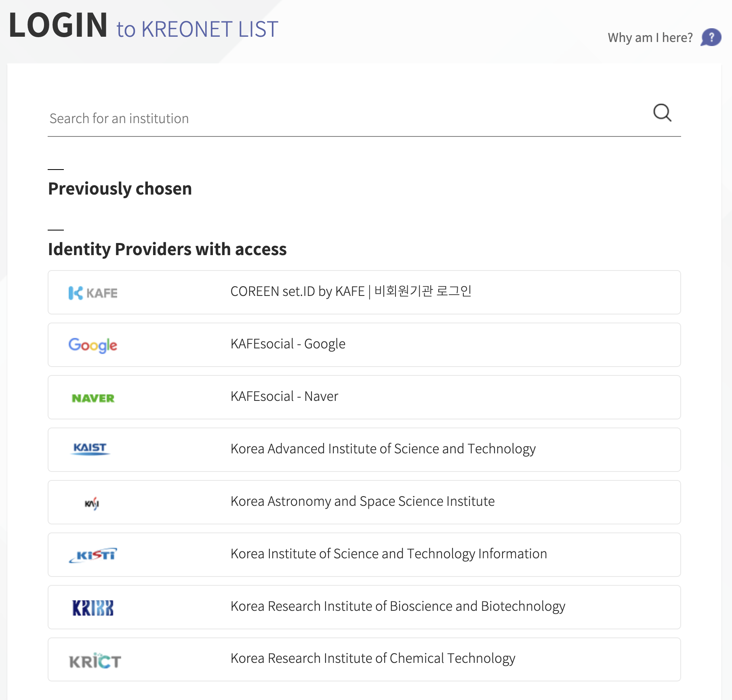Click the search magnifier icon
The width and height of the screenshot is (732, 700).
[662, 113]
